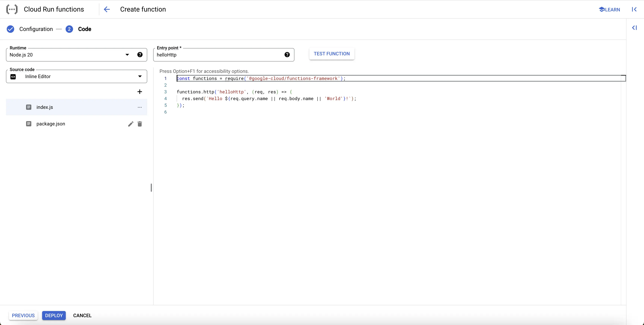Click the Cloud Run functions title
644x325 pixels.
click(x=54, y=9)
